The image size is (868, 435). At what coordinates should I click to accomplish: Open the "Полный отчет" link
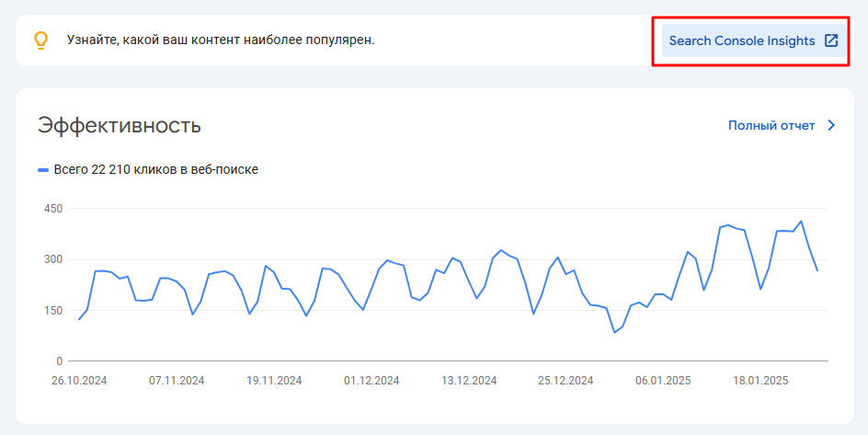pyautogui.click(x=771, y=126)
